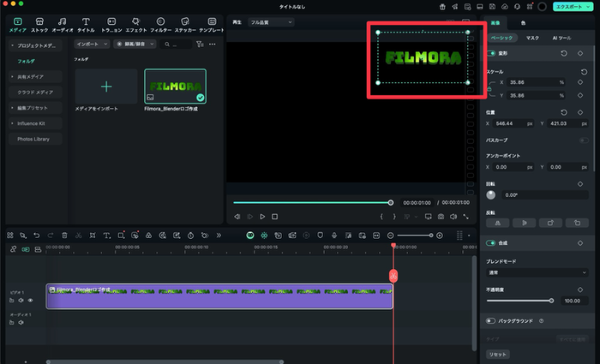600x364 pixels.
Task: Take a snapshot with the camera icon
Action: point(441,217)
